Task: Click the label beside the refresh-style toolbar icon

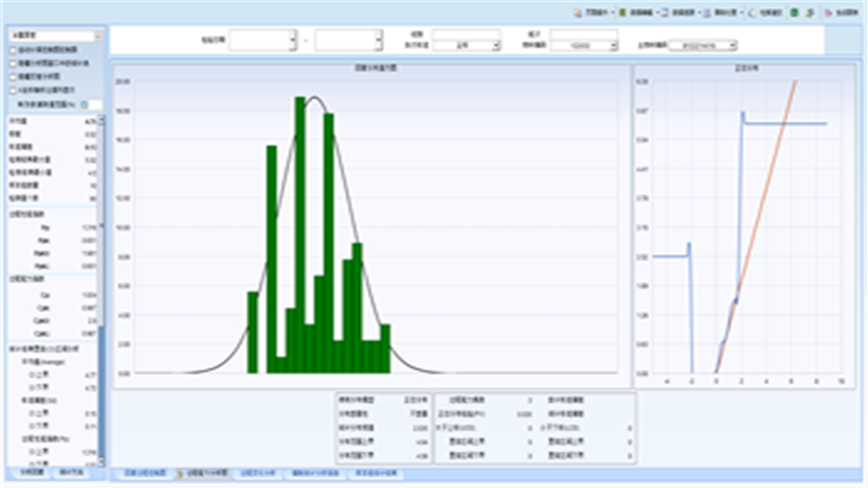Action: [x=770, y=13]
